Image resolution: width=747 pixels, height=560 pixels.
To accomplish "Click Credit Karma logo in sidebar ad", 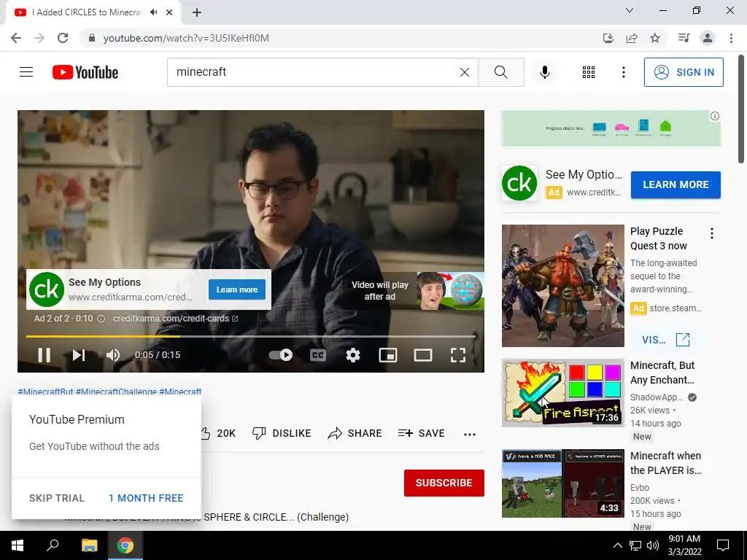I will (x=519, y=183).
